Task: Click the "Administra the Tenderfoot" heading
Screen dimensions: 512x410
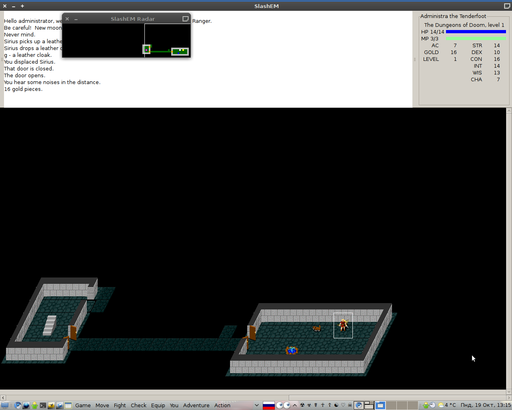Action: pyautogui.click(x=453, y=16)
